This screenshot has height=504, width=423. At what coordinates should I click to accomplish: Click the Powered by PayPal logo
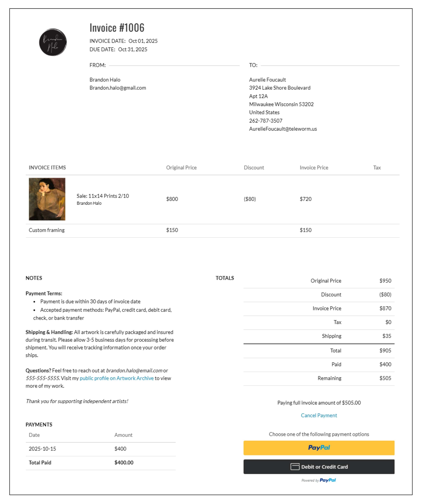pyautogui.click(x=319, y=480)
